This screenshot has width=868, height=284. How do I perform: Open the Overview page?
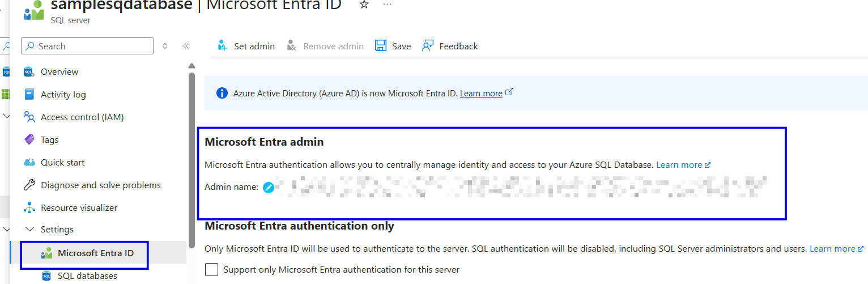59,71
